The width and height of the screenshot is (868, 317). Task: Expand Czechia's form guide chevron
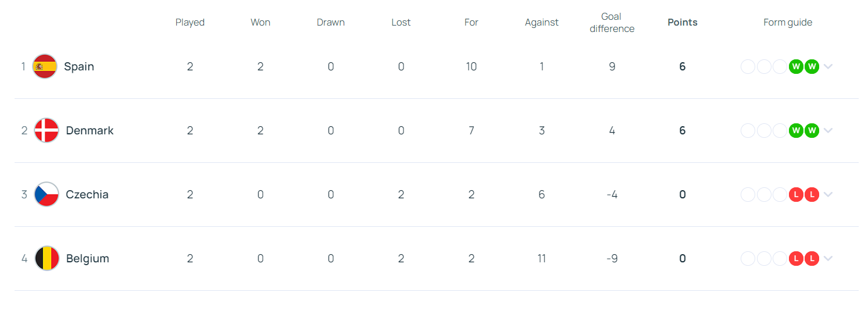pyautogui.click(x=828, y=194)
